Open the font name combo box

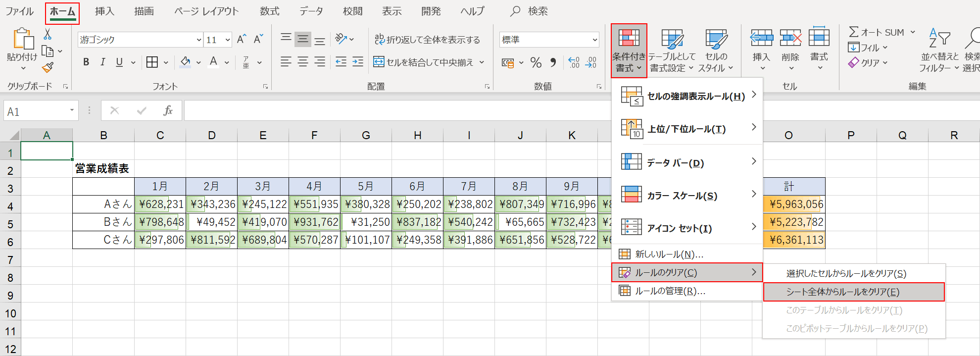(140, 40)
